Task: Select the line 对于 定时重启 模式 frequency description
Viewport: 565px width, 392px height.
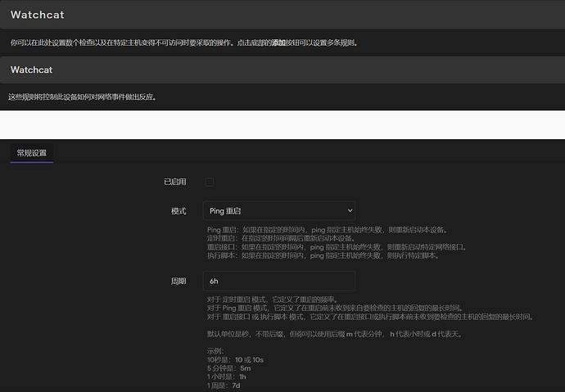Action: (273, 300)
